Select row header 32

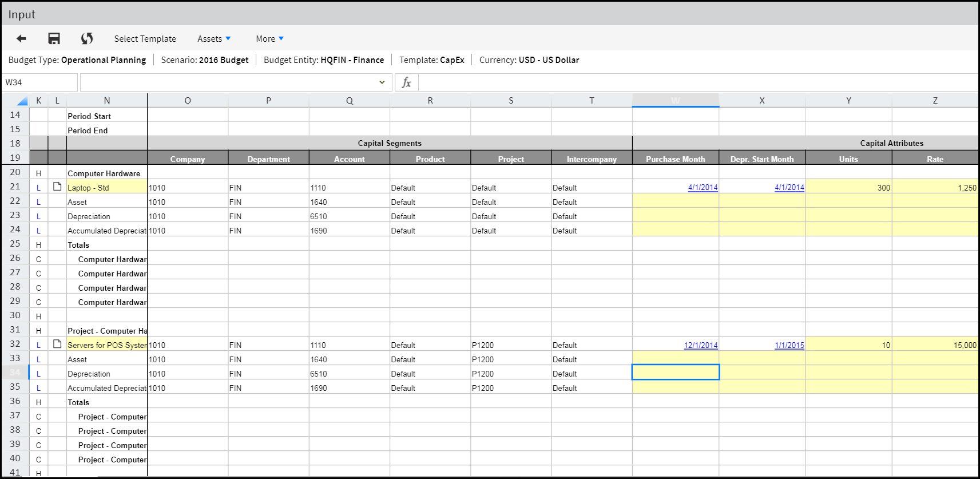tap(15, 344)
